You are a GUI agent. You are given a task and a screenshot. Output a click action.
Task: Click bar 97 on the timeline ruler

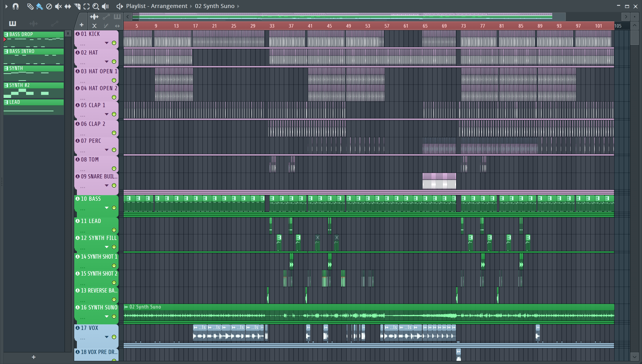578,26
